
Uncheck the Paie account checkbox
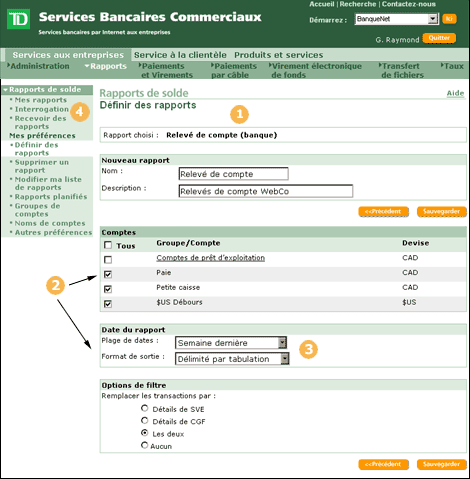click(x=108, y=274)
